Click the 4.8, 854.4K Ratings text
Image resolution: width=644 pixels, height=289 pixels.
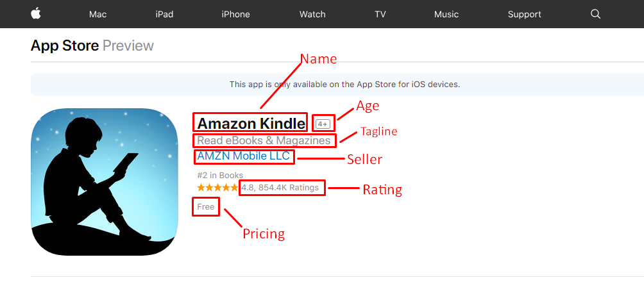tap(280, 188)
